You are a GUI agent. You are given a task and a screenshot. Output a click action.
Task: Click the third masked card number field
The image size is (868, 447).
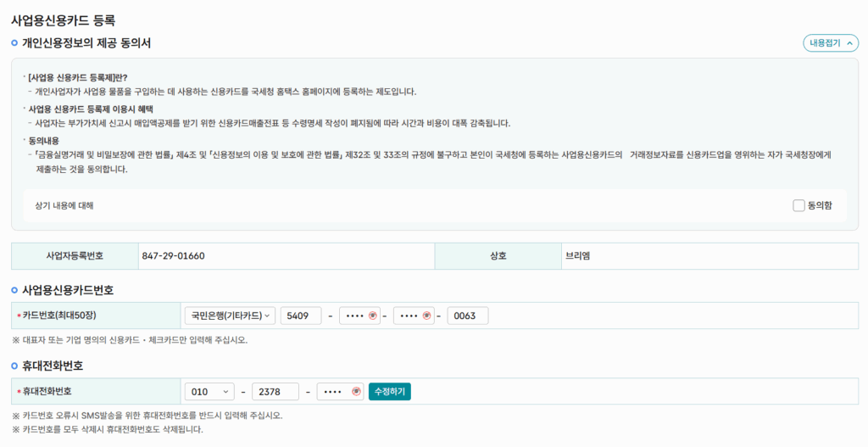pyautogui.click(x=414, y=316)
